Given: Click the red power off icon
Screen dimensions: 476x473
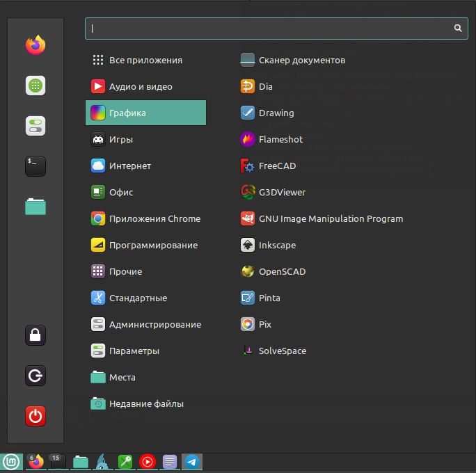Looking at the screenshot, I should pos(35,416).
